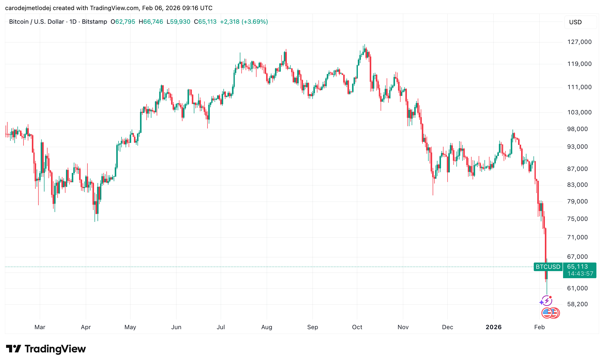Click the 58,200 price axis label
The height and width of the screenshot is (364, 604).
click(577, 304)
